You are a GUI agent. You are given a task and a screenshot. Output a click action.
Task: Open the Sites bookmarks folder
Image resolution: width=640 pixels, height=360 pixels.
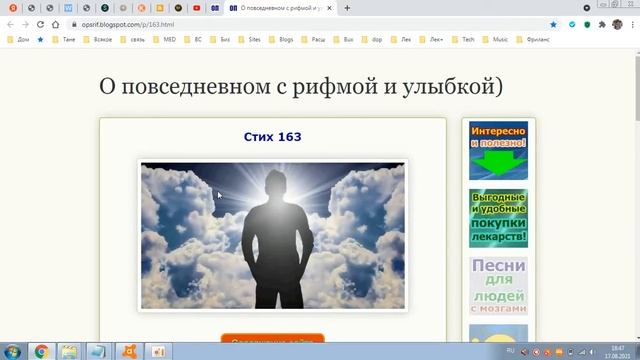(249, 40)
